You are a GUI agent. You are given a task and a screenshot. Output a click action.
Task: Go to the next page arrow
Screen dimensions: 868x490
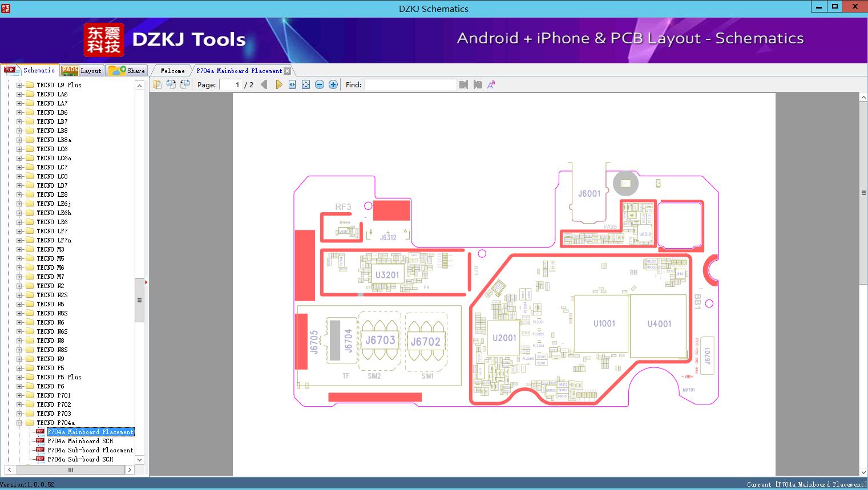click(278, 84)
